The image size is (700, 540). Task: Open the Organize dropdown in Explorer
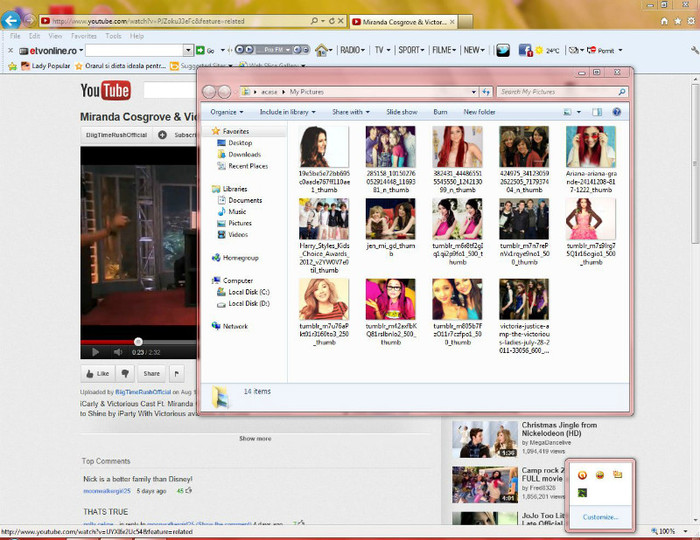click(x=227, y=112)
